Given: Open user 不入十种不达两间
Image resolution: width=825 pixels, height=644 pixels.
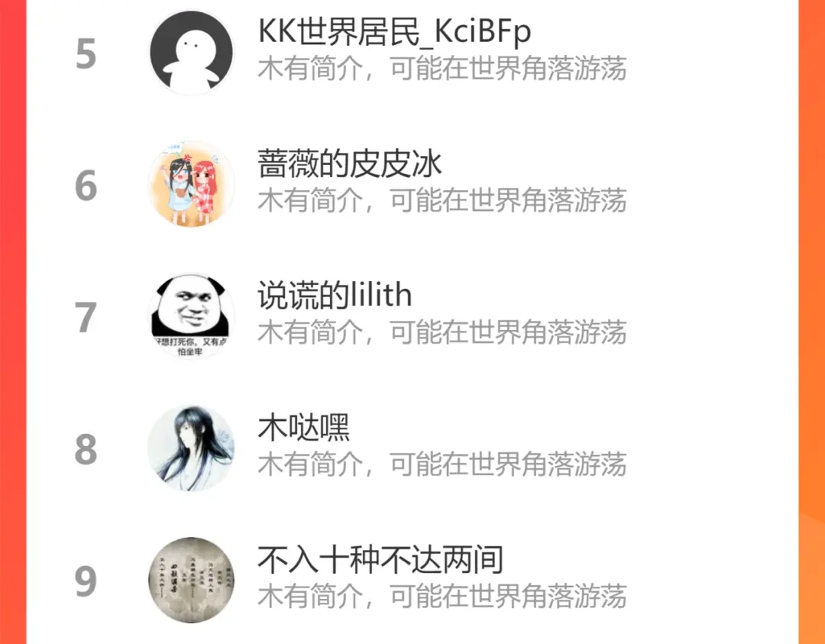Looking at the screenshot, I should coord(380,559).
